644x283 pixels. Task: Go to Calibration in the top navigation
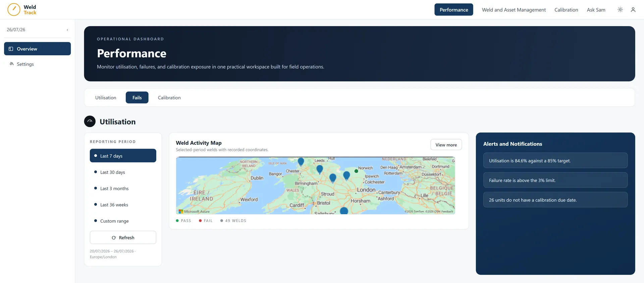tap(566, 10)
